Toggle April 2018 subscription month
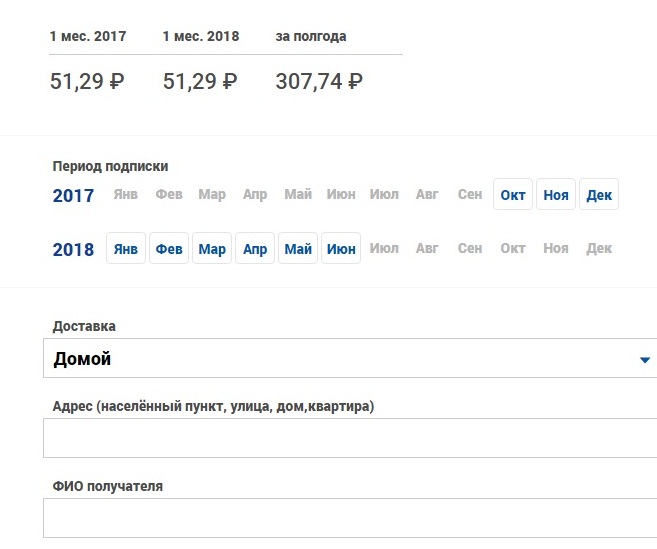 click(x=255, y=249)
